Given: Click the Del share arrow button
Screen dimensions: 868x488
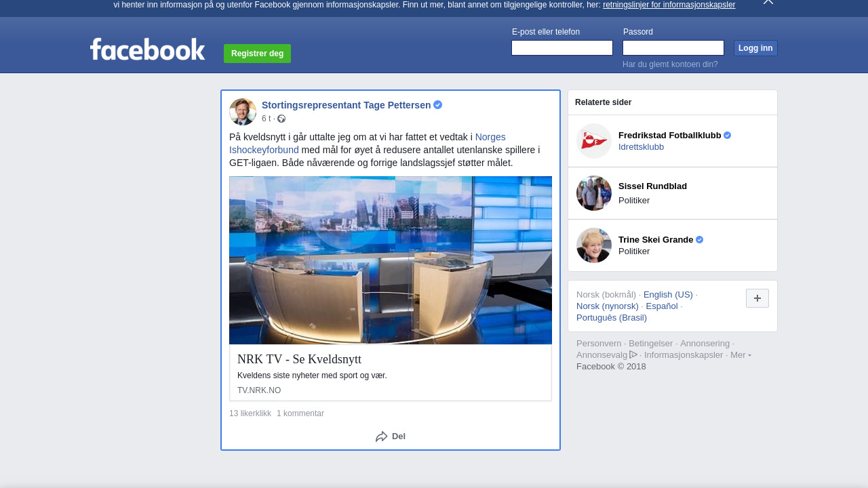Looking at the screenshot, I should pyautogui.click(x=391, y=436).
